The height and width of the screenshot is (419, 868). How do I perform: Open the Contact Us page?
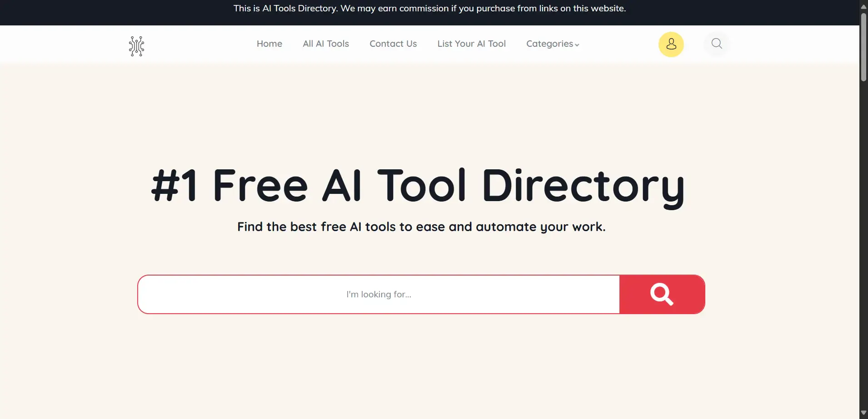coord(393,44)
